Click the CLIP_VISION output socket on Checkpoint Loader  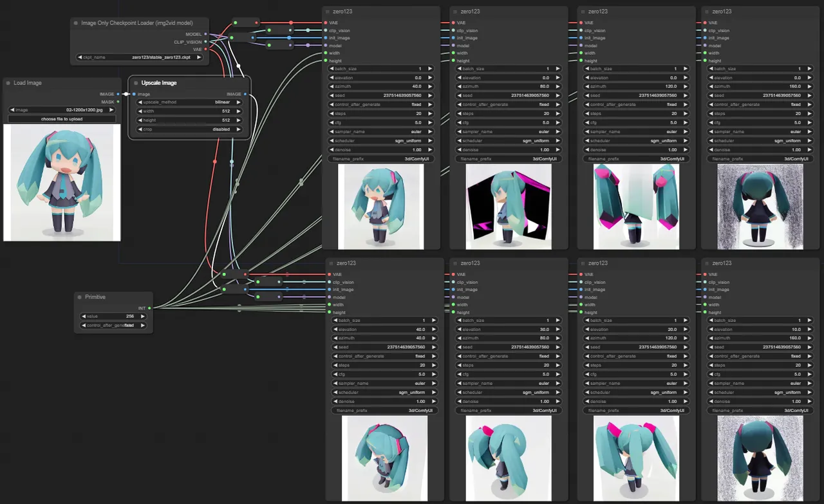[x=205, y=42]
